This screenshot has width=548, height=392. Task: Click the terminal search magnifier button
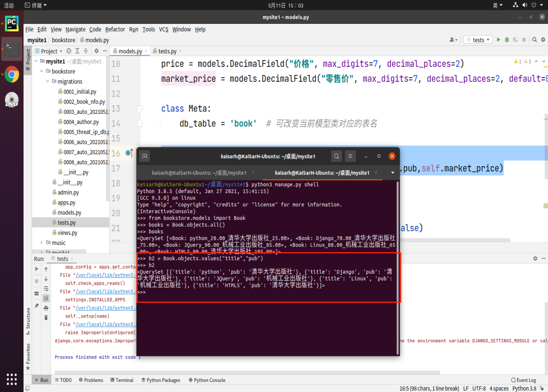pos(337,156)
